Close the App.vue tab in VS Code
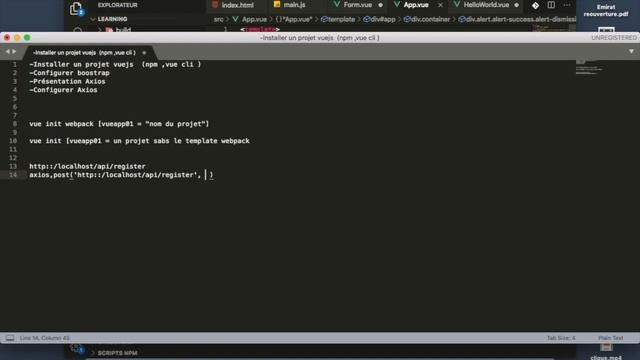Screen dimensions: 640x360 (x=440, y=5)
